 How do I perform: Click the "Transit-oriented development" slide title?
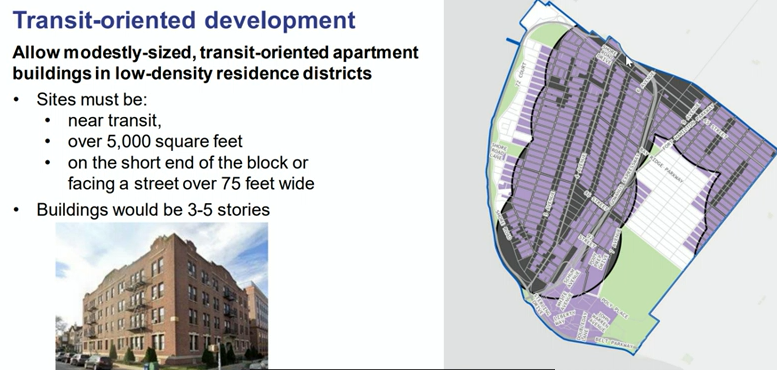tap(184, 20)
